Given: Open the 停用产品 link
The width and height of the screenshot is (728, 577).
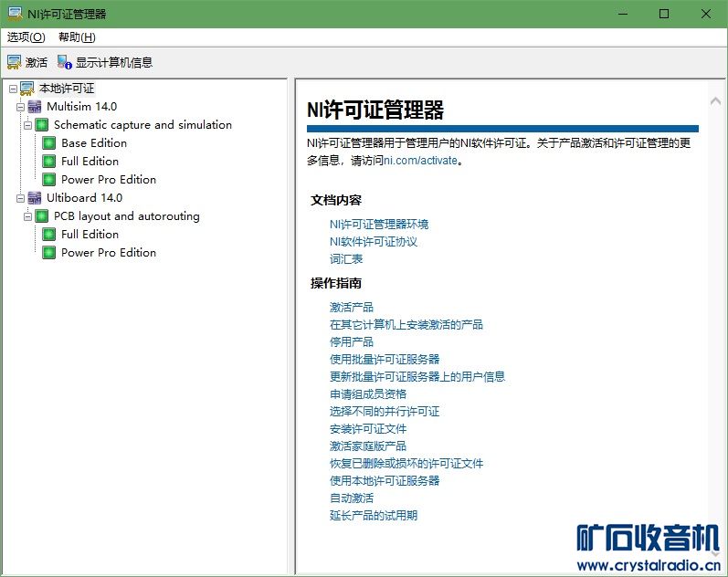Looking at the screenshot, I should pos(352,342).
